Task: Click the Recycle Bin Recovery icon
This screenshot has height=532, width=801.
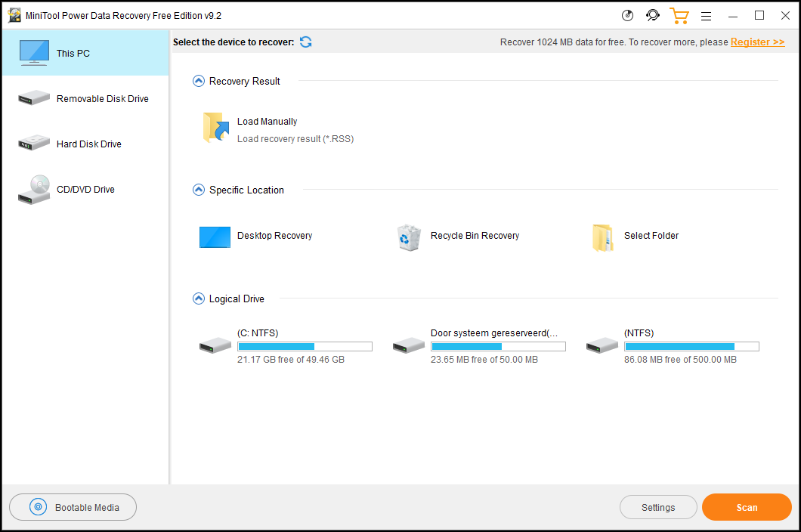Action: [x=409, y=237]
